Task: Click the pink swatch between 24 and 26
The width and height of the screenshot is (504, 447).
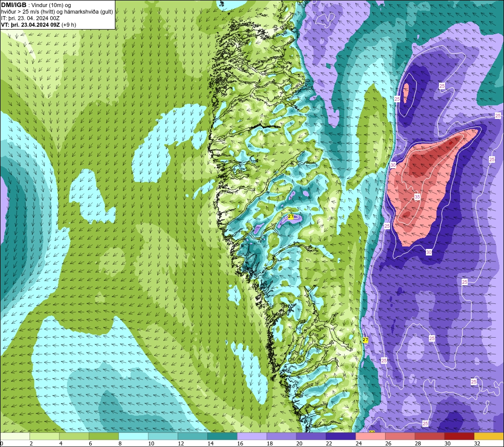Action: click(x=370, y=436)
